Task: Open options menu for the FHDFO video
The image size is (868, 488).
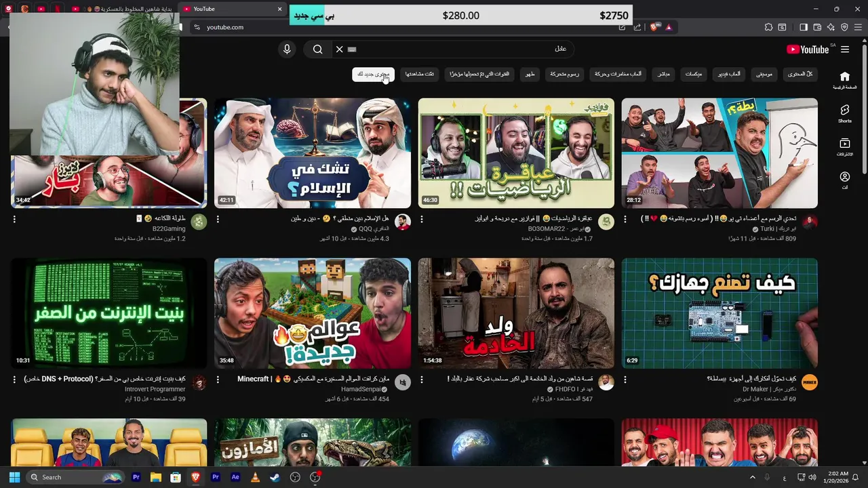Action: click(422, 380)
